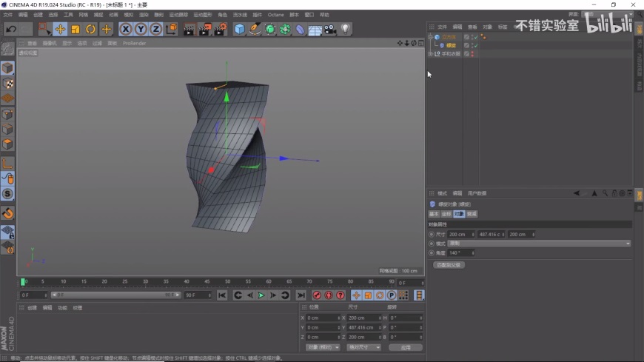644x362 pixels.
Task: Expand the 字和衣服 null object in the tree
Action: [431, 54]
